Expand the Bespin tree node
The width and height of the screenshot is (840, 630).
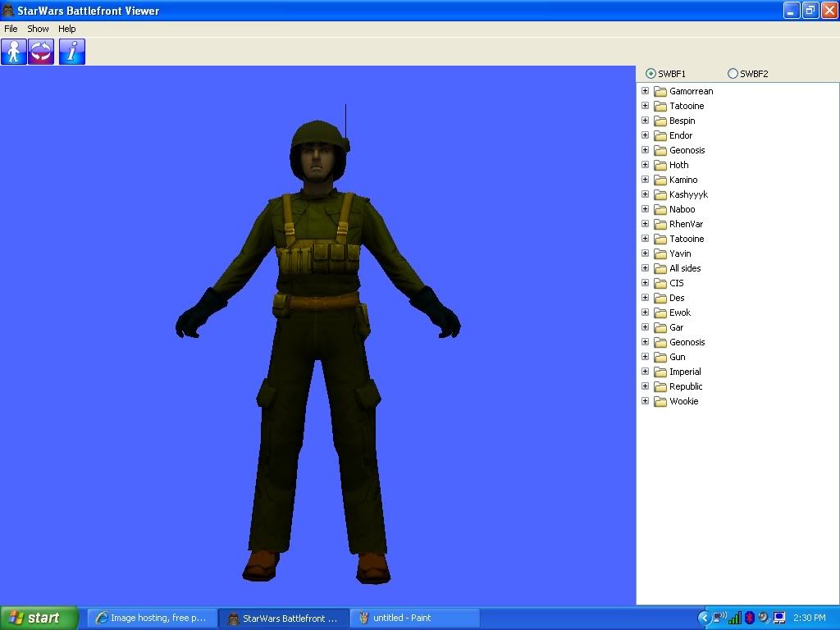(x=645, y=121)
